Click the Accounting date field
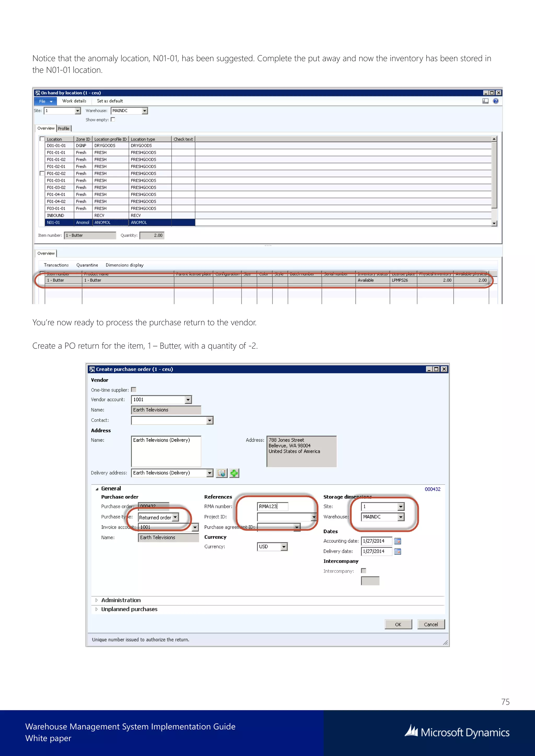The height and width of the screenshot is (756, 535). [377, 541]
